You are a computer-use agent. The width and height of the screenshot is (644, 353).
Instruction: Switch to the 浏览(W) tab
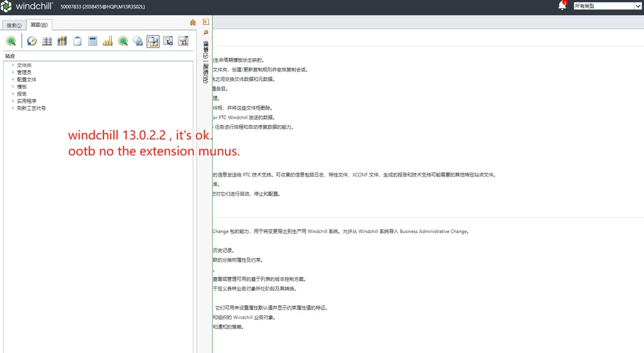[39, 25]
